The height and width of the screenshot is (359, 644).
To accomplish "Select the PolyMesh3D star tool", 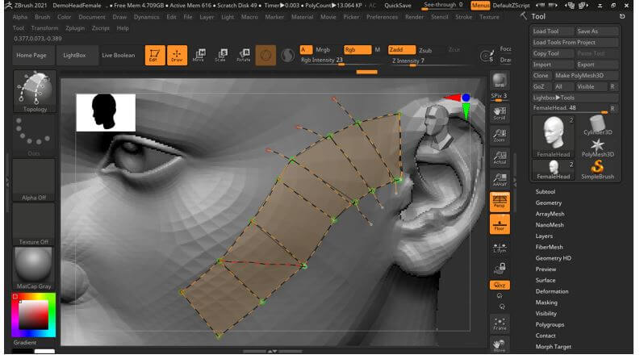I will [x=597, y=148].
